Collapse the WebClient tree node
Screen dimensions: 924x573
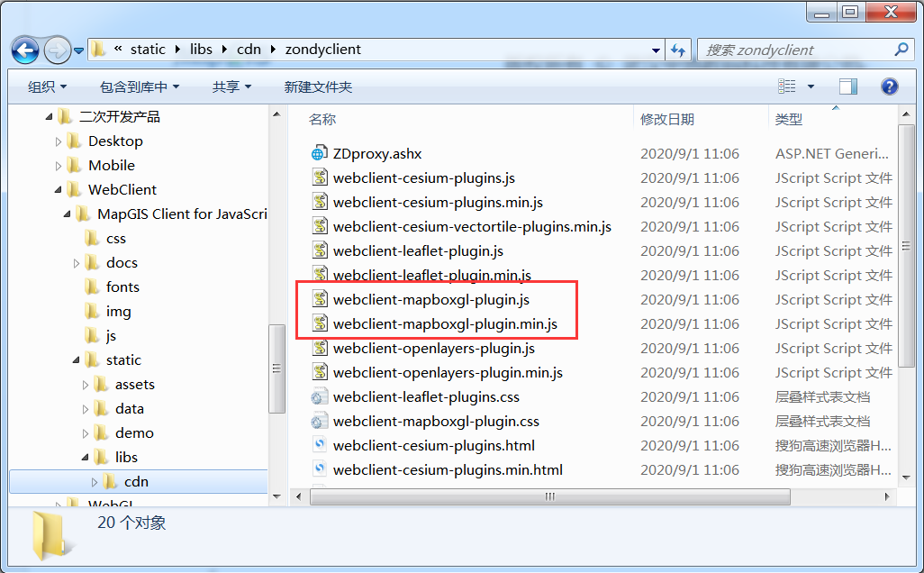(x=58, y=190)
